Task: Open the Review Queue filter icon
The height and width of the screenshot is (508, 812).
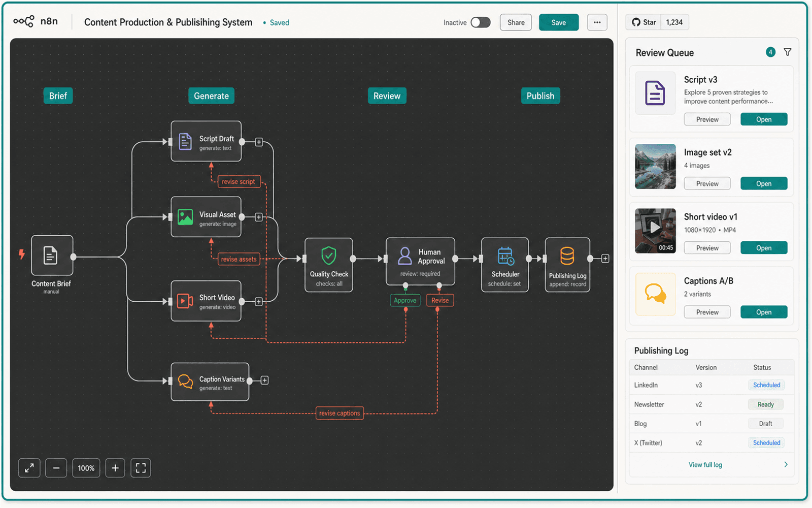Action: point(787,52)
